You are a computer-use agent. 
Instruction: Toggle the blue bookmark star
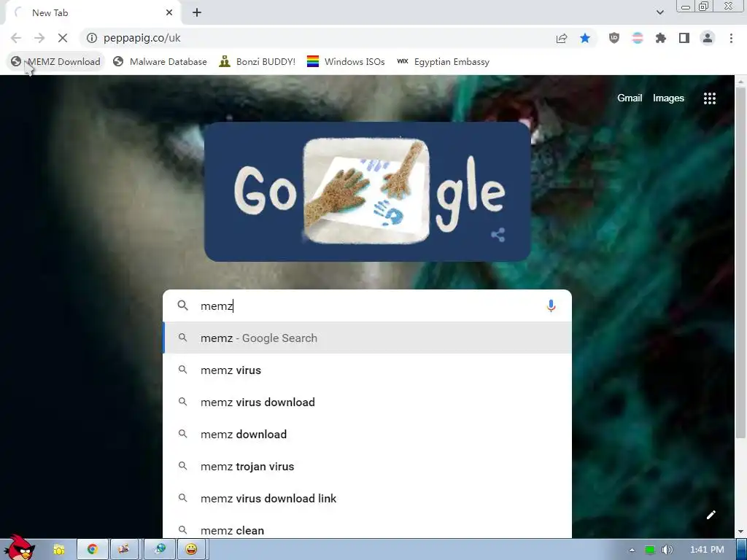[x=585, y=38]
